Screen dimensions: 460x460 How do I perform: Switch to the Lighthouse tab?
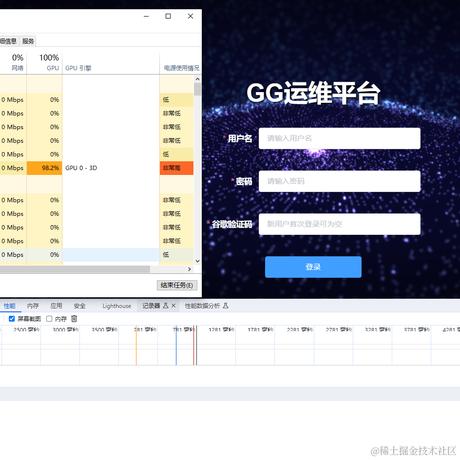[x=117, y=306]
